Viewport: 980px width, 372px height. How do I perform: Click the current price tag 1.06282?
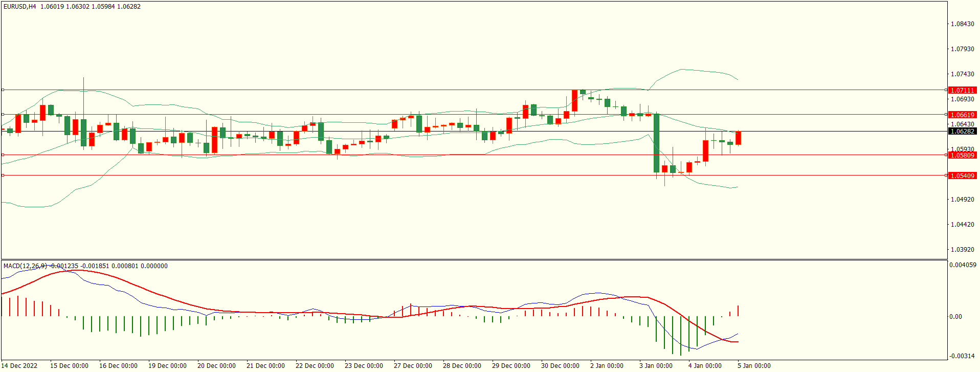962,132
